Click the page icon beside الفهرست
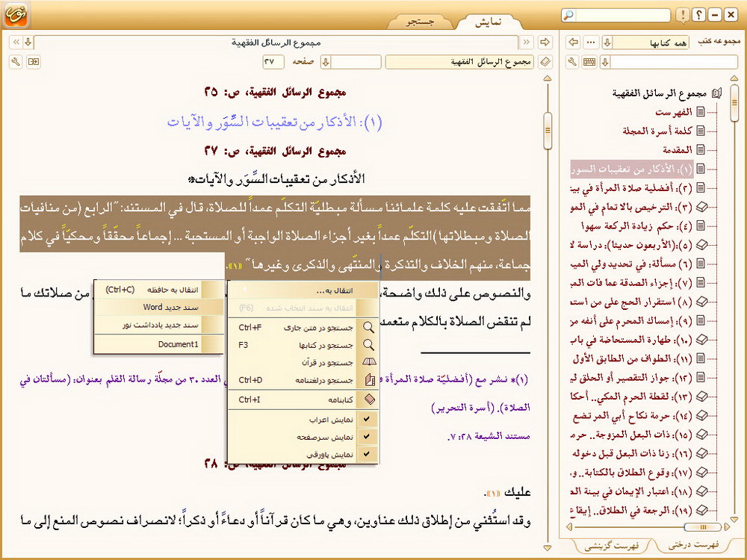The width and height of the screenshot is (747, 560). [x=701, y=112]
